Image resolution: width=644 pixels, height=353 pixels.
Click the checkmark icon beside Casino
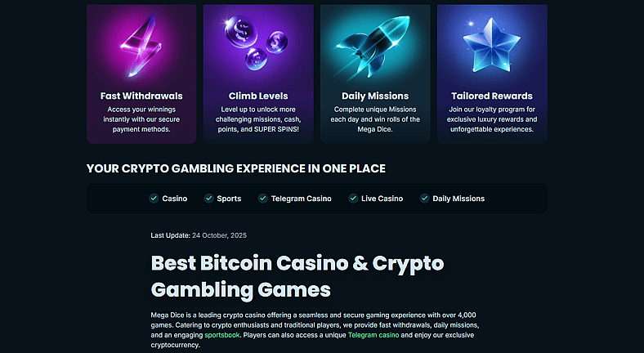[154, 199]
